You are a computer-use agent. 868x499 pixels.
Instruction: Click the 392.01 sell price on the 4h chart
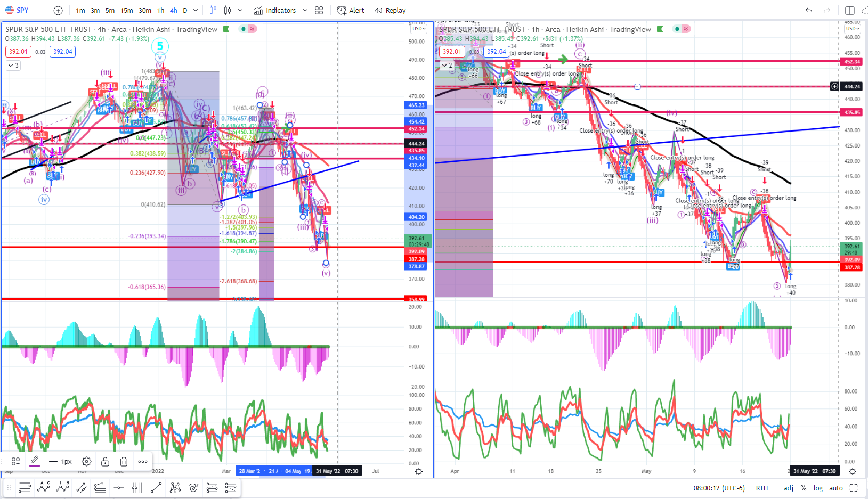[x=18, y=52]
